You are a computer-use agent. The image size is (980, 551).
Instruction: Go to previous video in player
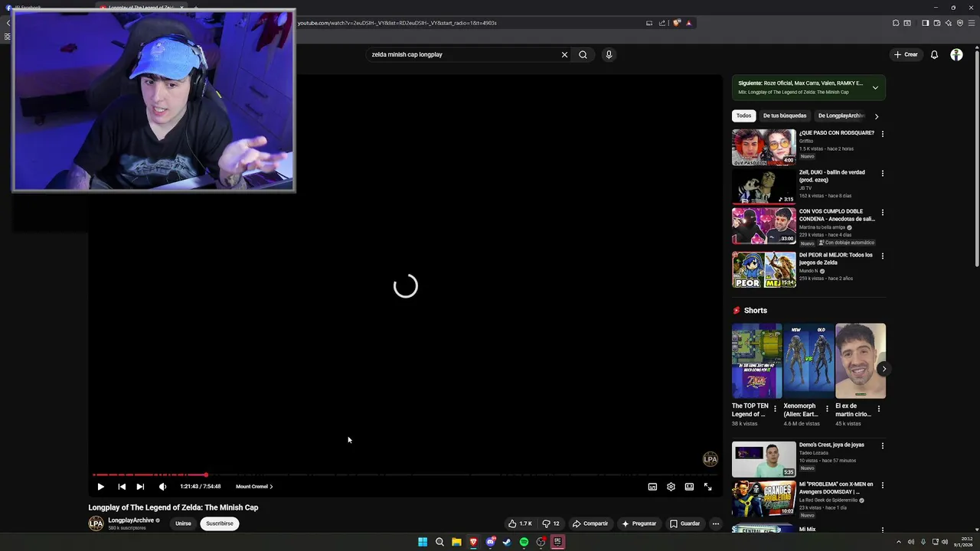122,487
